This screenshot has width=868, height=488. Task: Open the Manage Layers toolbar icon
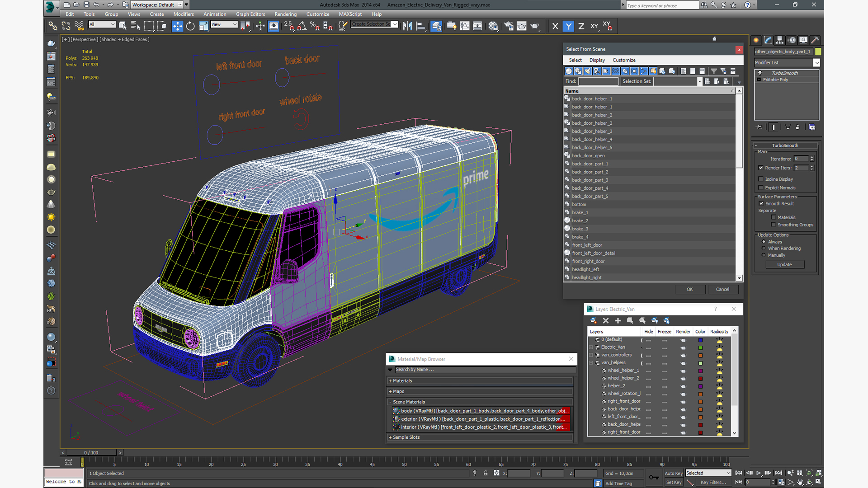pyautogui.click(x=436, y=26)
